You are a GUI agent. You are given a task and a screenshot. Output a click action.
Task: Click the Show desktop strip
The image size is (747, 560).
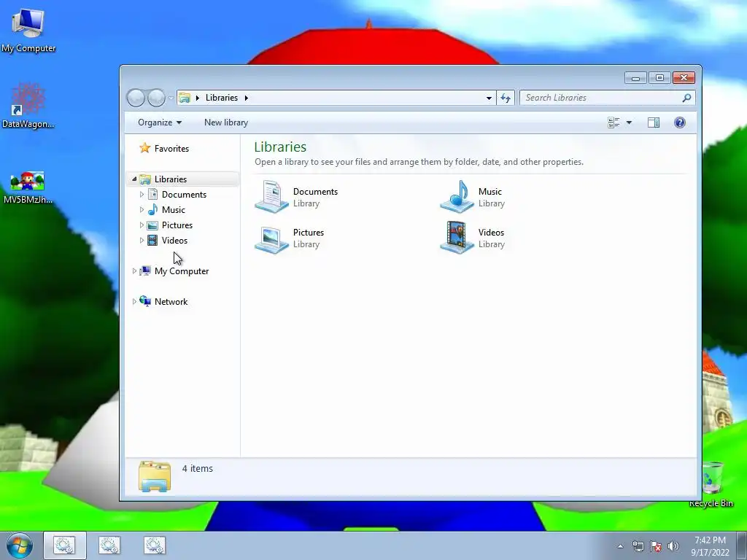point(742,545)
